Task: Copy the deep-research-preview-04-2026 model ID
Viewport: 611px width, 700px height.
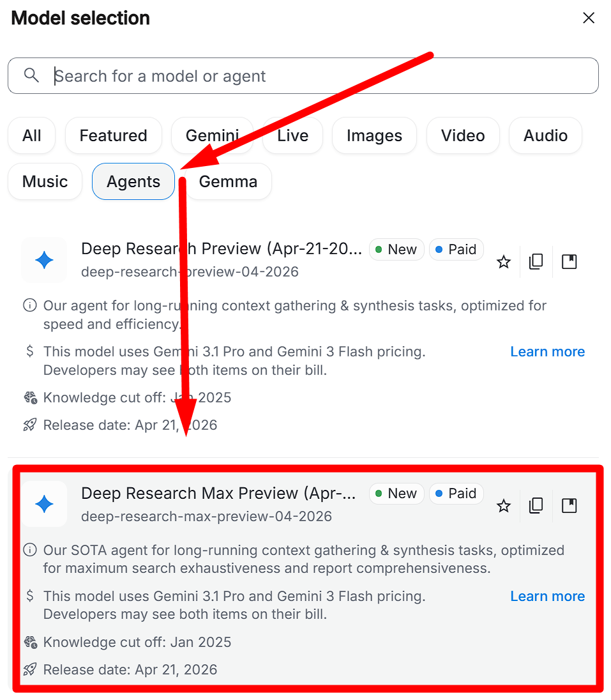Action: click(x=536, y=262)
